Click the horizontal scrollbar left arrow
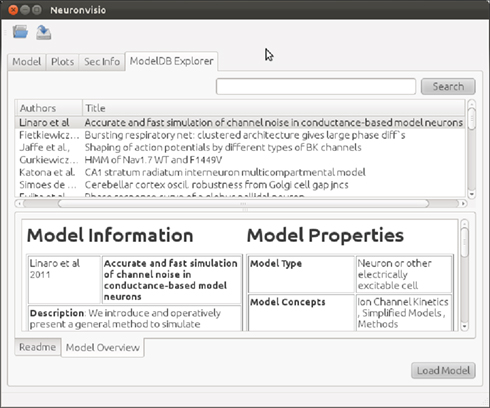The image size is (490, 408). [x=19, y=203]
